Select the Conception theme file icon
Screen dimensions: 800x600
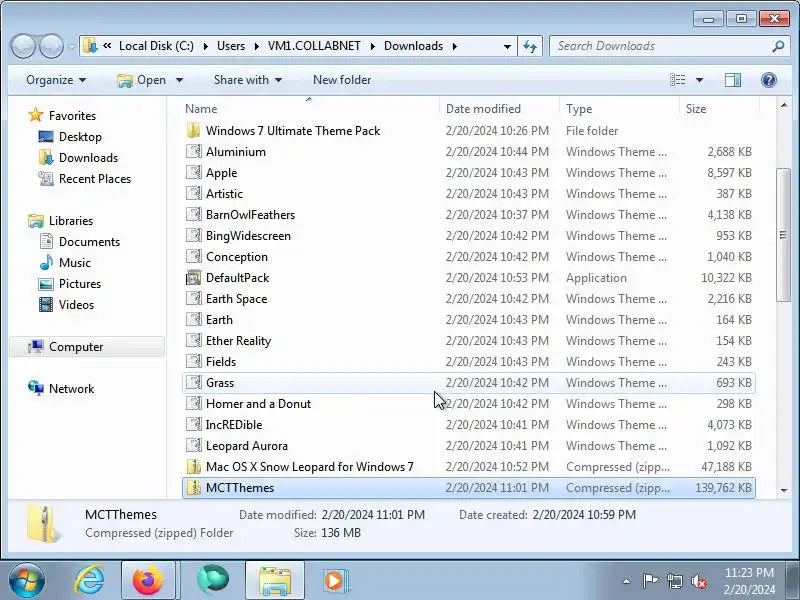click(x=193, y=256)
